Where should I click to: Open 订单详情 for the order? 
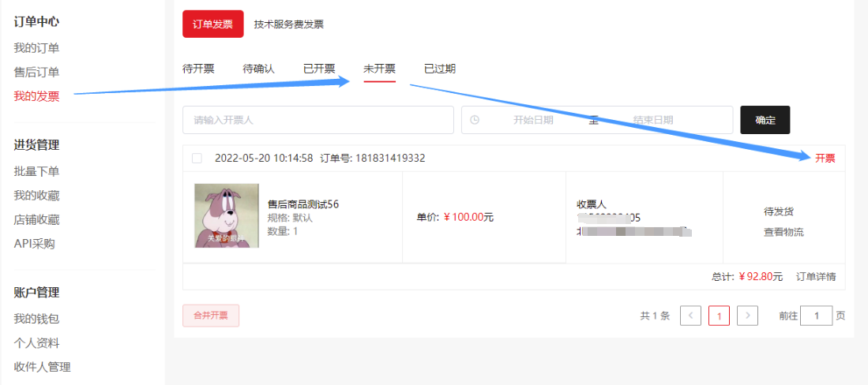point(815,277)
